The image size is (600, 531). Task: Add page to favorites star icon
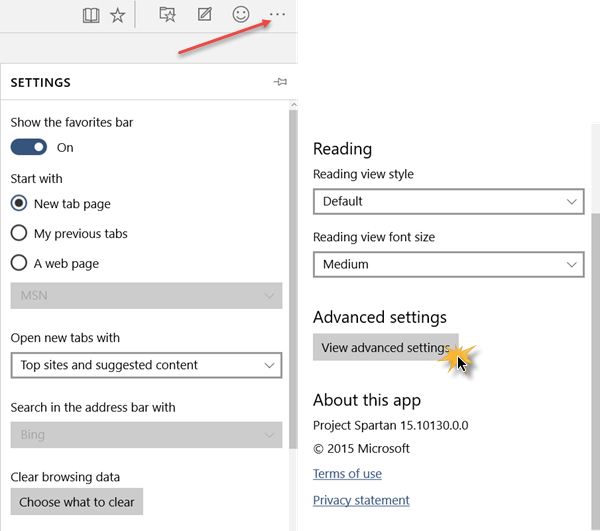pyautogui.click(x=117, y=16)
